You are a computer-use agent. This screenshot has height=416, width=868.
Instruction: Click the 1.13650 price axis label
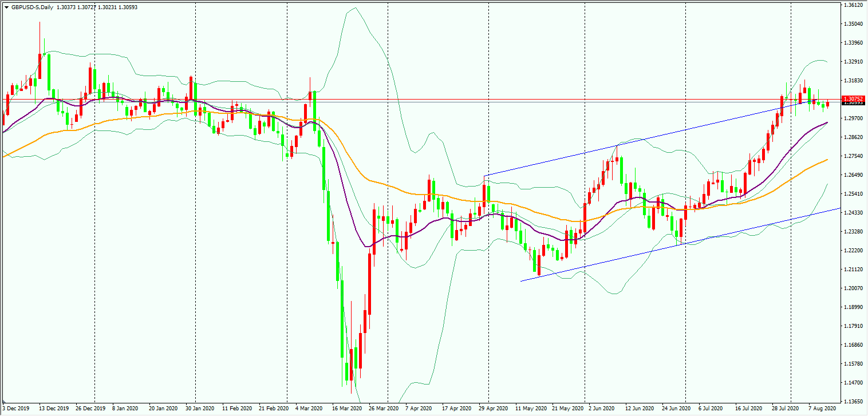(x=853, y=402)
